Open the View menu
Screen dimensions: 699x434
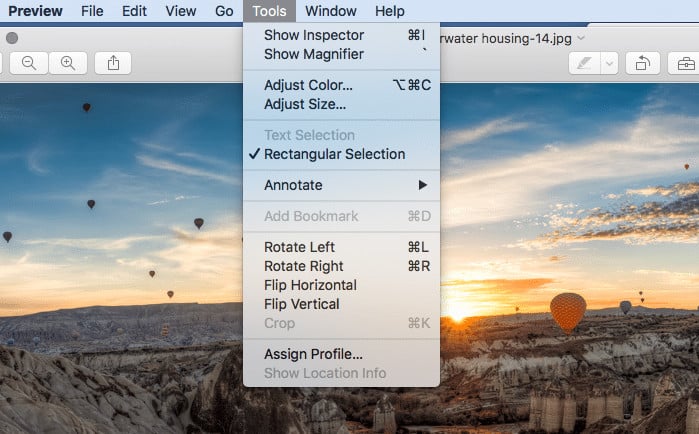(x=181, y=11)
